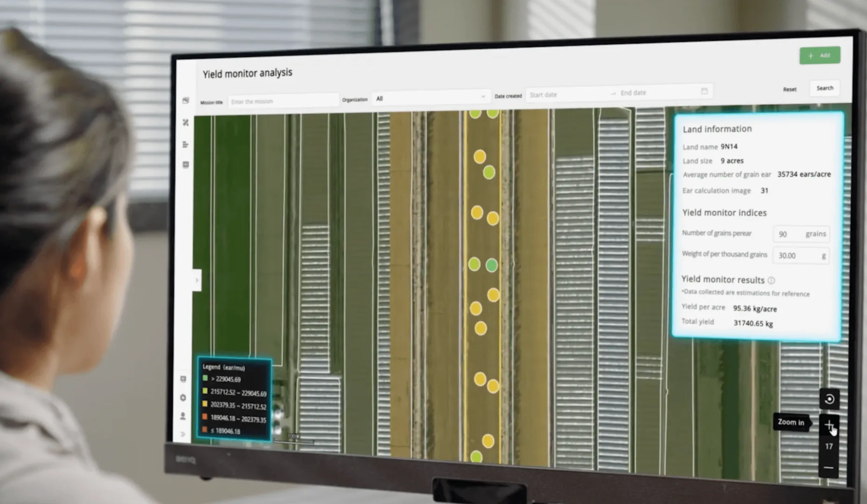Open the lower sidebar screen icon
867x504 pixels.
(x=183, y=379)
